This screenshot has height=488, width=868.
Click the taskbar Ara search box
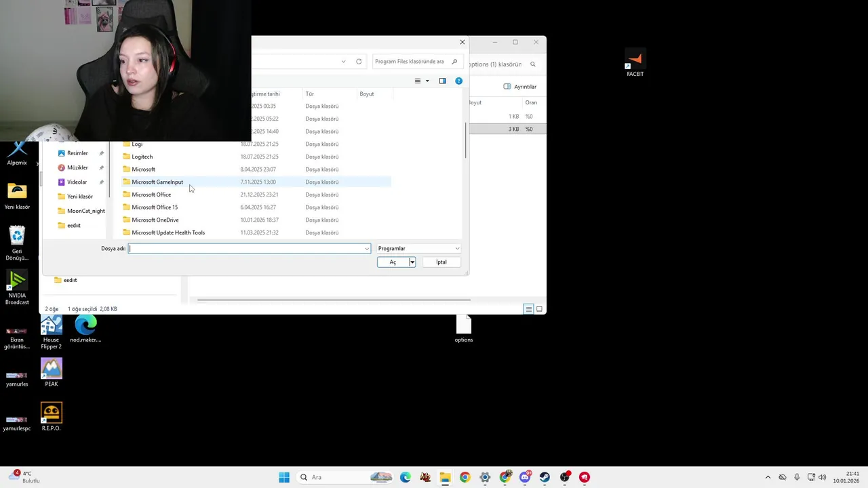pos(346,477)
